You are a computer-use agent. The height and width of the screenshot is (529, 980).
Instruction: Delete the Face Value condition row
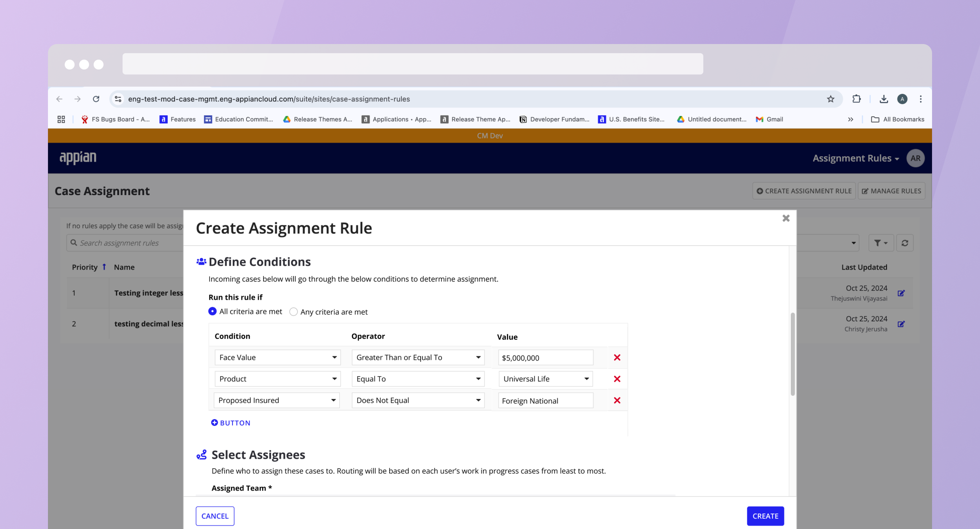point(617,357)
